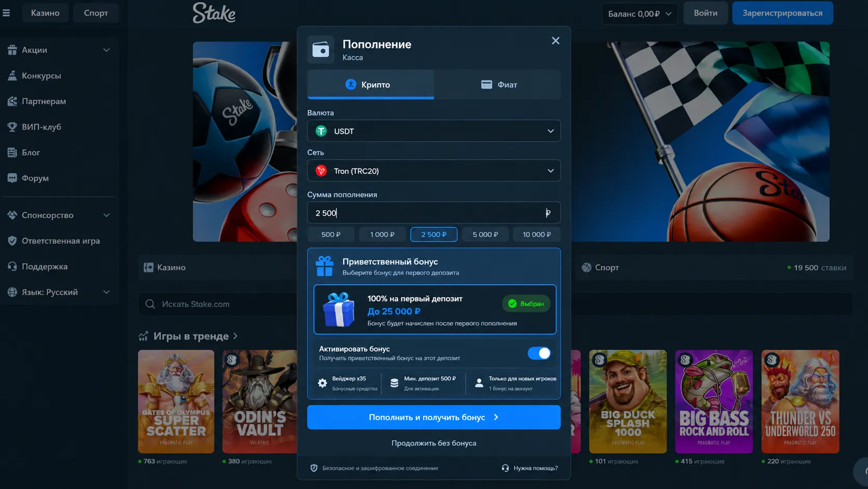This screenshot has width=868, height=489.
Task: Open the Gates of Olympus Super Scatter game
Action: pyautogui.click(x=176, y=401)
